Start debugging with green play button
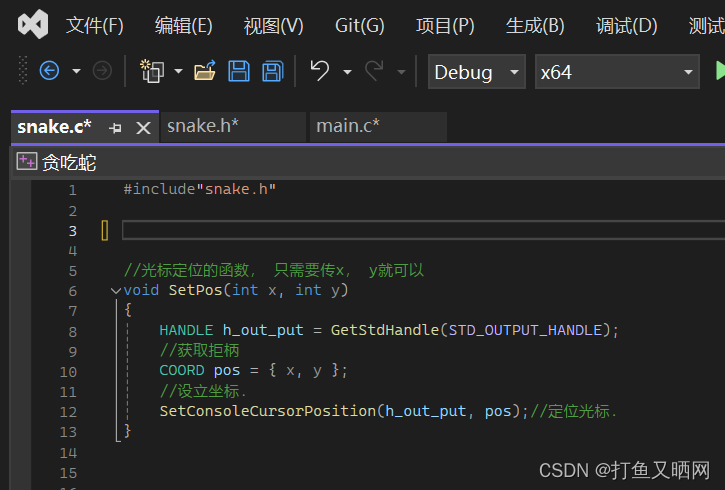The height and width of the screenshot is (490, 725). click(719, 71)
